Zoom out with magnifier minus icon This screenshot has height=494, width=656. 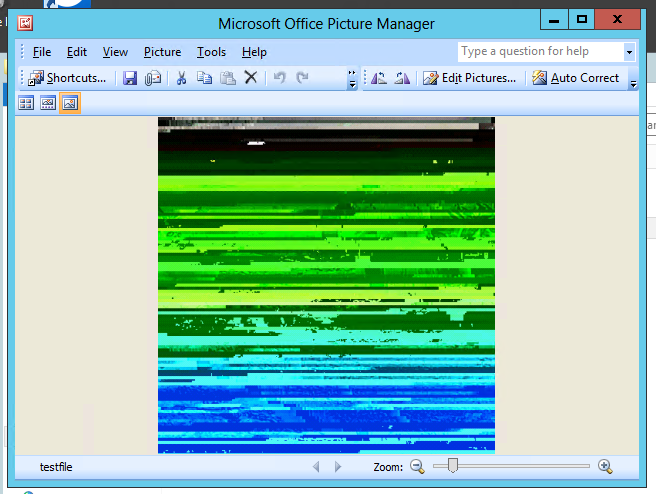(417, 466)
